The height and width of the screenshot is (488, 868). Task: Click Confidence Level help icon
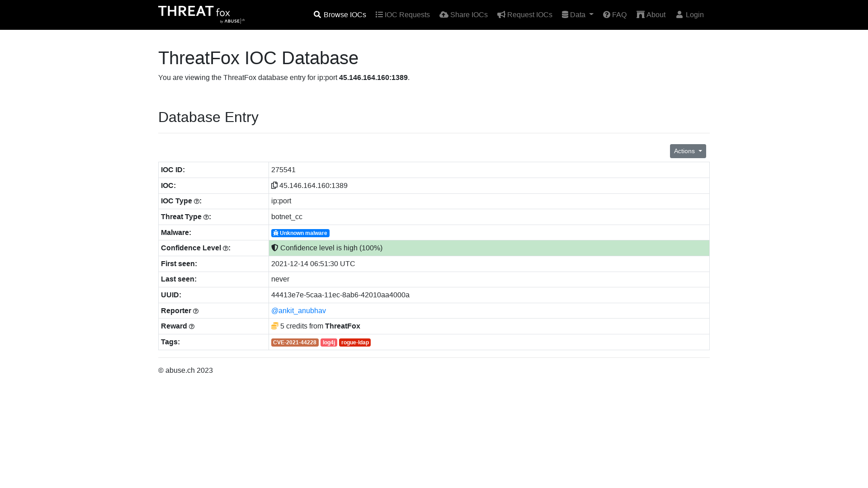tap(226, 249)
